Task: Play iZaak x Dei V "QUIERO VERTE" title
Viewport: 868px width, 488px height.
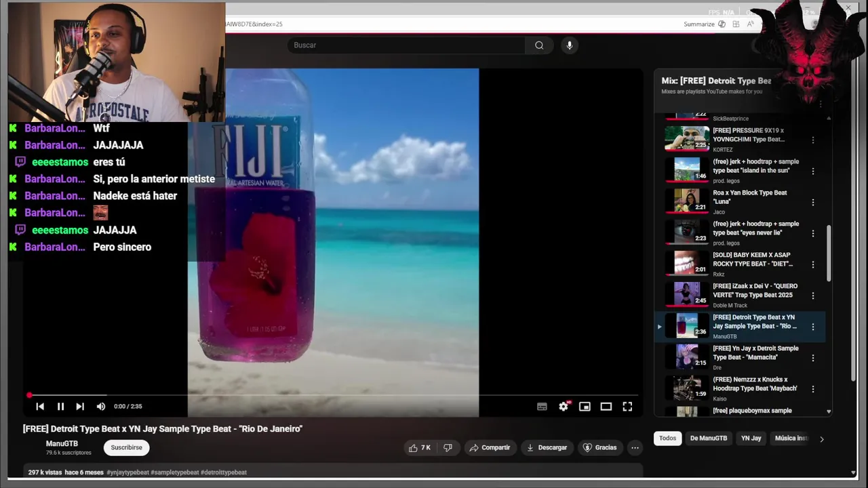Action: click(755, 291)
